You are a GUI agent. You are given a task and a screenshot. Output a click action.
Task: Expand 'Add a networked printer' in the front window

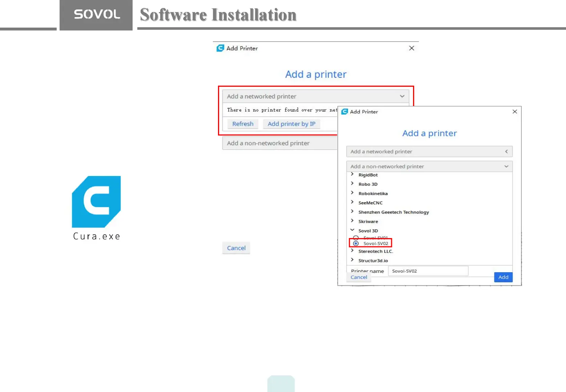(x=429, y=152)
